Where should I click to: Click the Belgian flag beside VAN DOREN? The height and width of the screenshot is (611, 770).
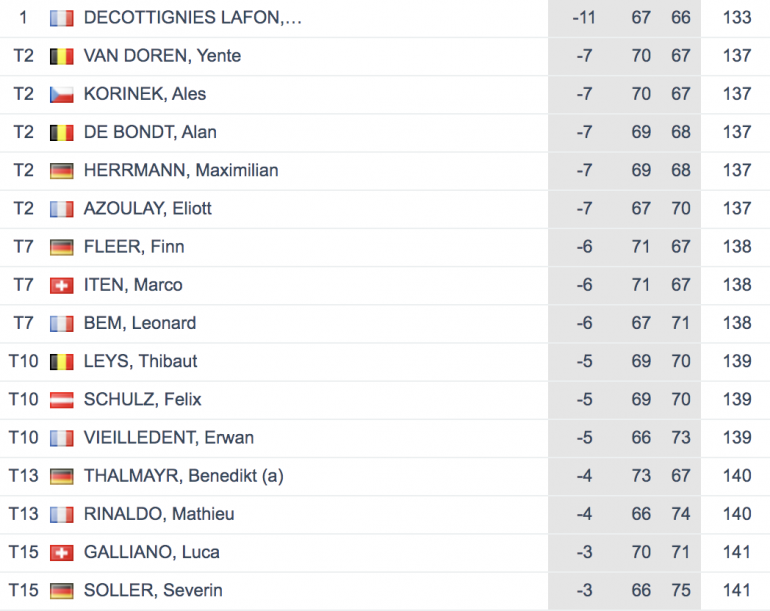point(61,56)
